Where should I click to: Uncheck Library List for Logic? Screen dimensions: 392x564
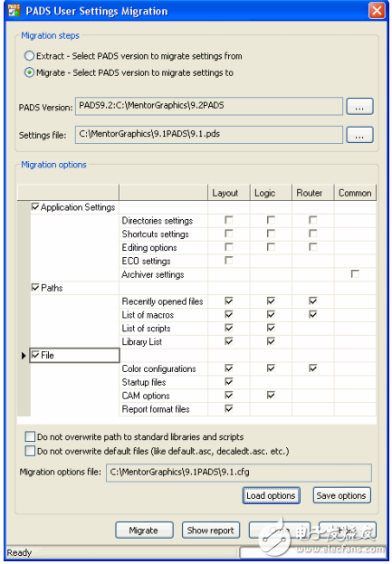coord(271,341)
